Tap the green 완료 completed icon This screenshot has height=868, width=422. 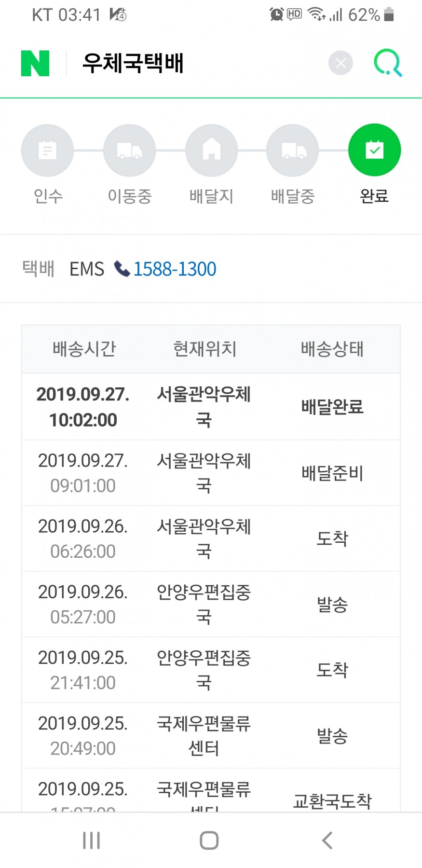point(374,151)
